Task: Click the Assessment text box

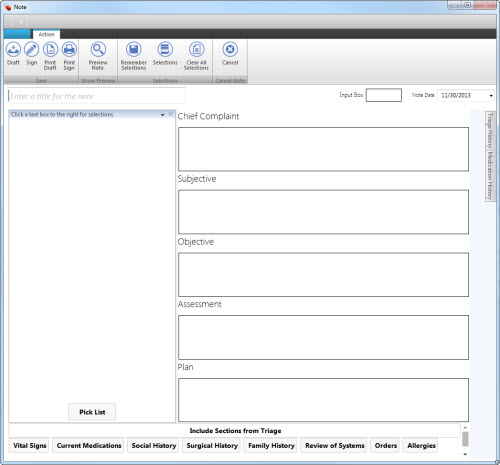Action: [323, 337]
